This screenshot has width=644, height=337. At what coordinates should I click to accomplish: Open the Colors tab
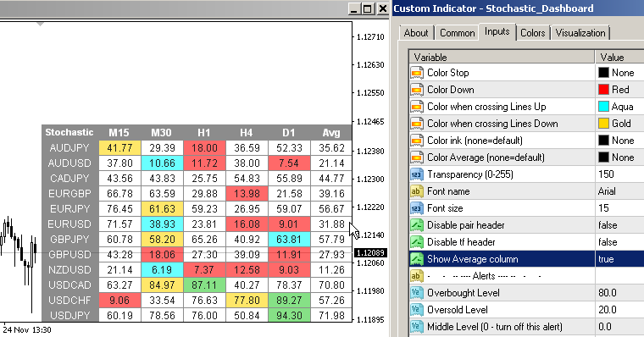[533, 33]
